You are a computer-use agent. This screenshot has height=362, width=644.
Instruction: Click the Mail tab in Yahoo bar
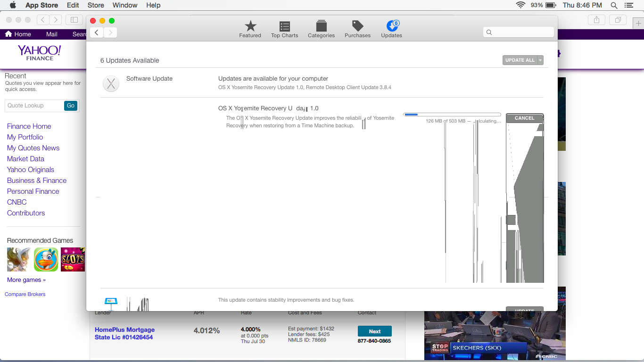(x=52, y=34)
